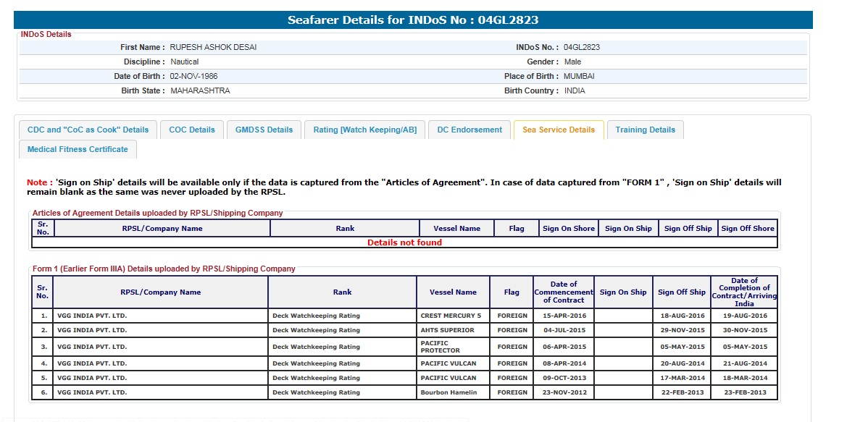868x422 pixels.
Task: Click the Date of Commencement of Contract header
Action: point(564,292)
